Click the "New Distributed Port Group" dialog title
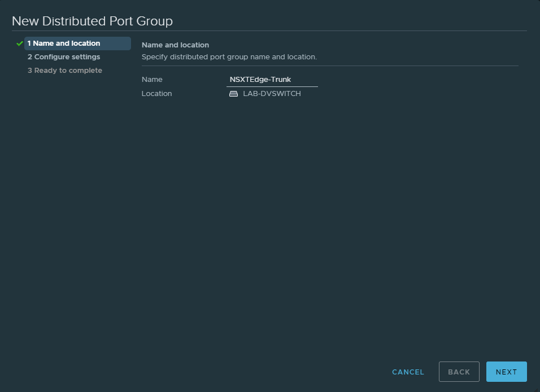Screen dimensions: 540x392 [92, 21]
